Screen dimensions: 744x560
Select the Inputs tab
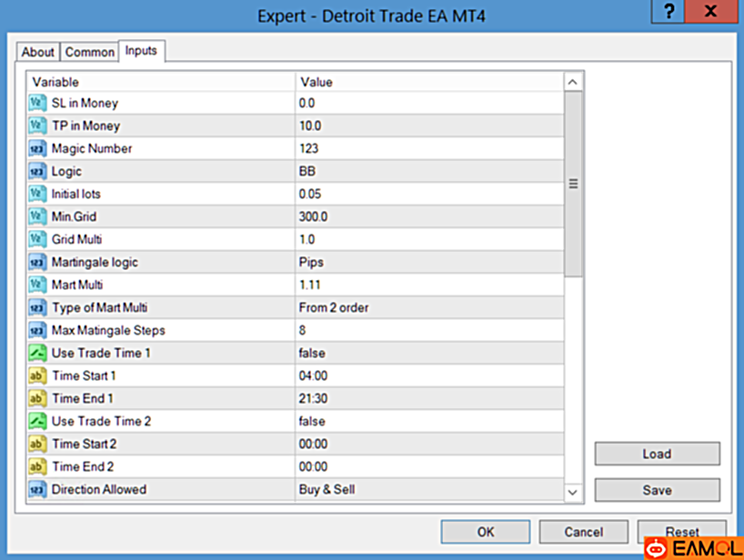(x=141, y=51)
